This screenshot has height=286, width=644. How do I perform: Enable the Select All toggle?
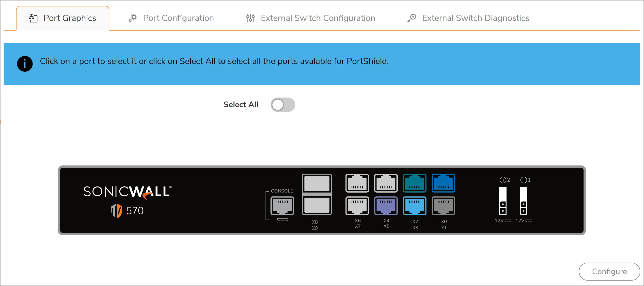click(283, 105)
